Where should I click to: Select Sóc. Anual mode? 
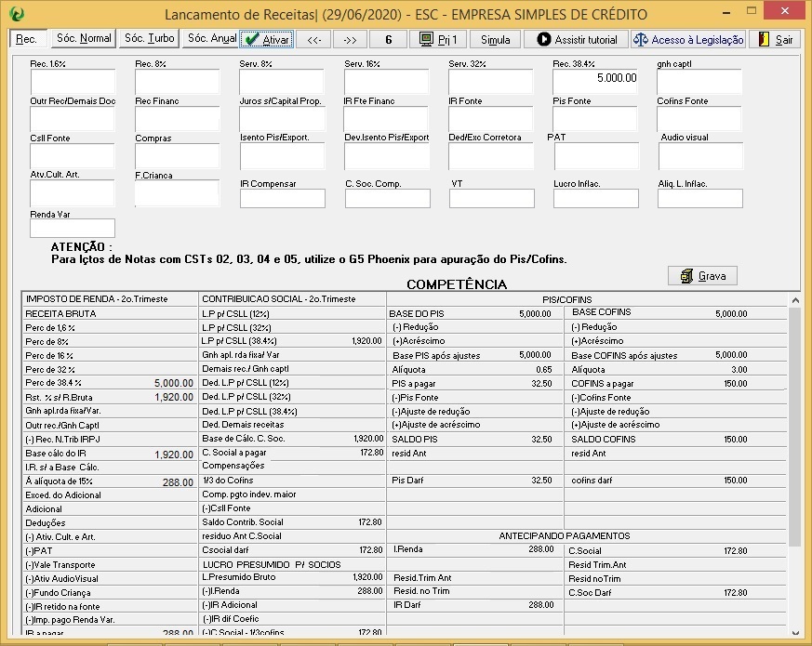coord(211,38)
